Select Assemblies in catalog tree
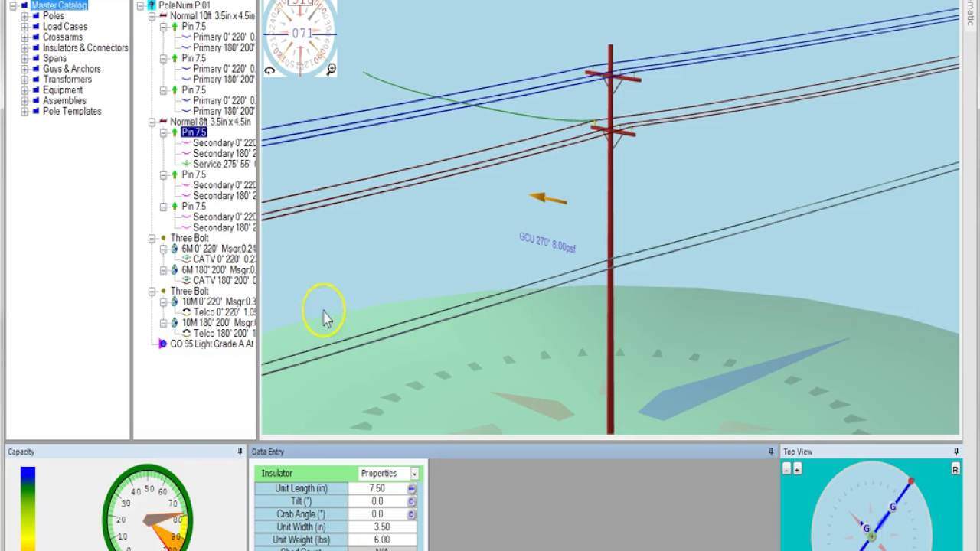The height and width of the screenshot is (551, 980). (64, 101)
